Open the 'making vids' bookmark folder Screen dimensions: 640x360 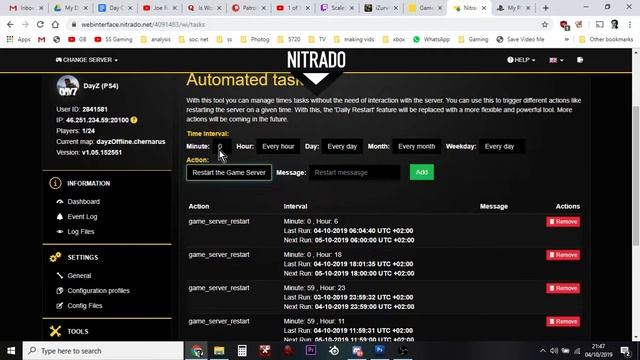click(354, 40)
